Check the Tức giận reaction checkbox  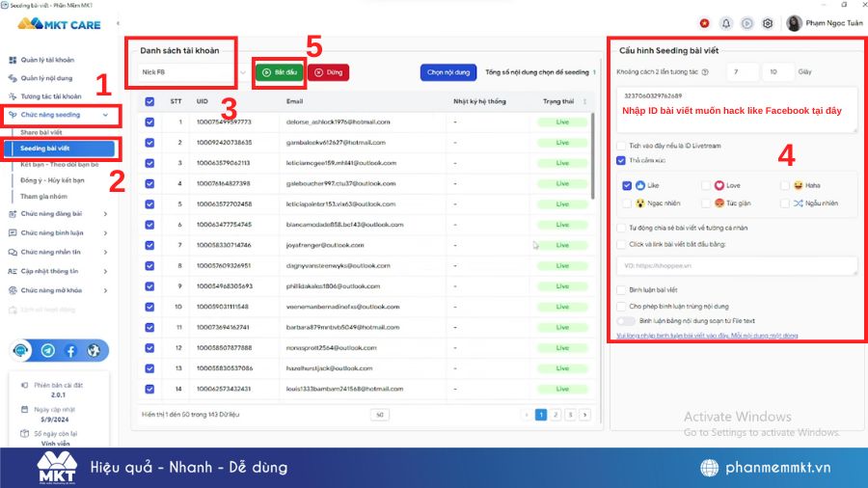point(706,203)
